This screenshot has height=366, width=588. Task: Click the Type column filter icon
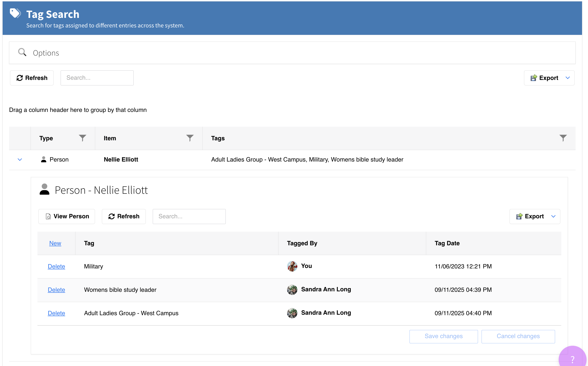[x=82, y=138]
